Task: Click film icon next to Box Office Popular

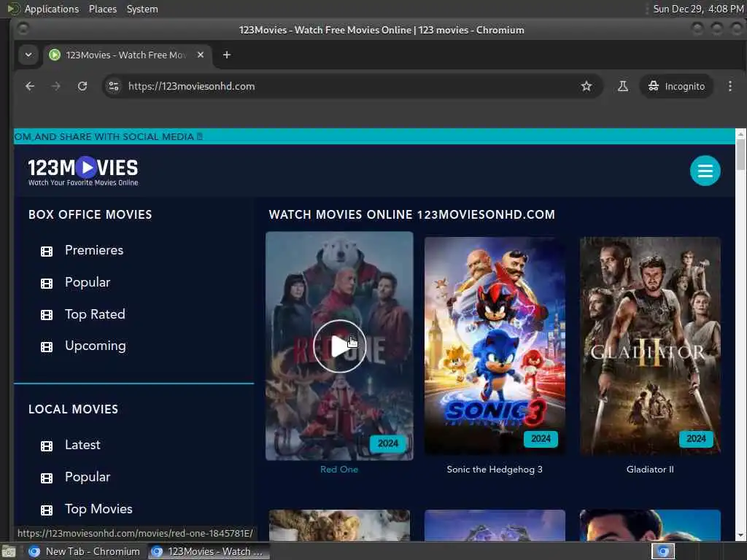Action: [x=47, y=284]
